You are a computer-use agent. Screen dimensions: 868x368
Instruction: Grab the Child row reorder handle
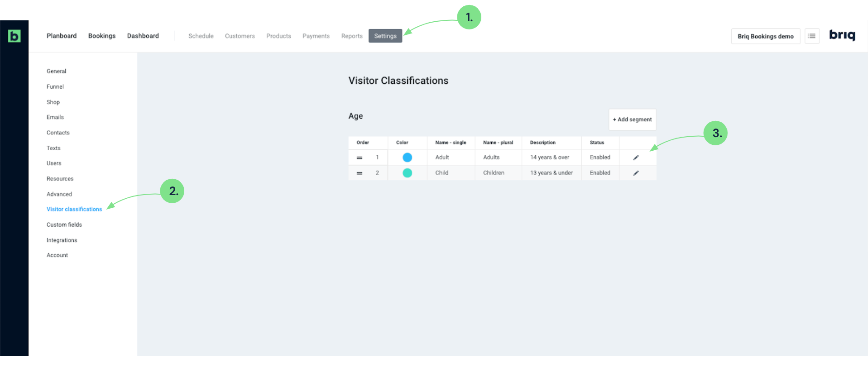[x=359, y=173]
